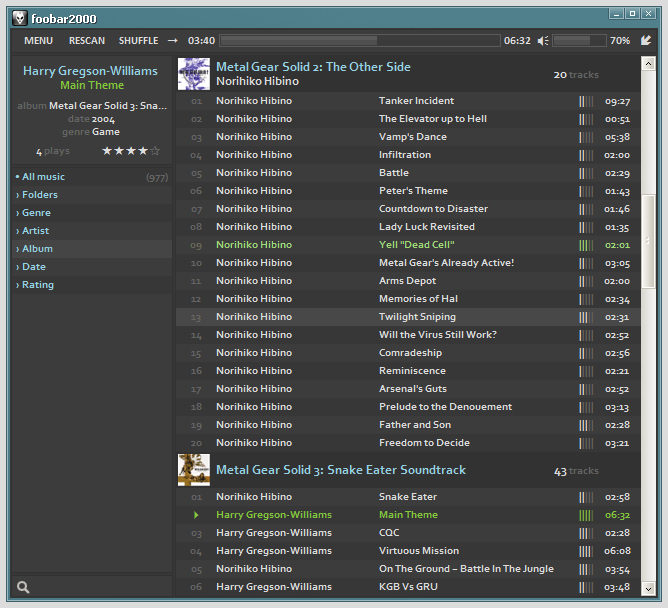This screenshot has height=608, width=668.
Task: Click the playlist scroll up arrow
Action: 648,64
